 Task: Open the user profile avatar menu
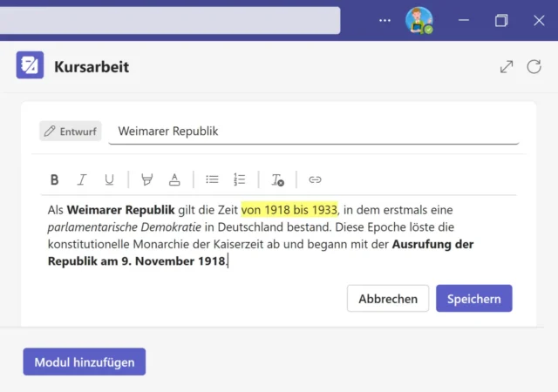(418, 20)
